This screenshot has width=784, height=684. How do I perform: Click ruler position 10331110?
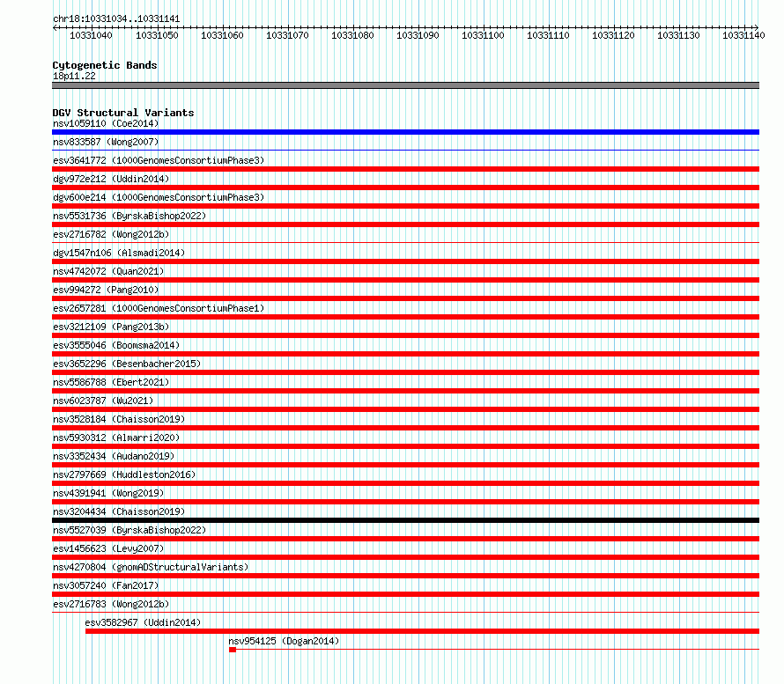(x=548, y=35)
